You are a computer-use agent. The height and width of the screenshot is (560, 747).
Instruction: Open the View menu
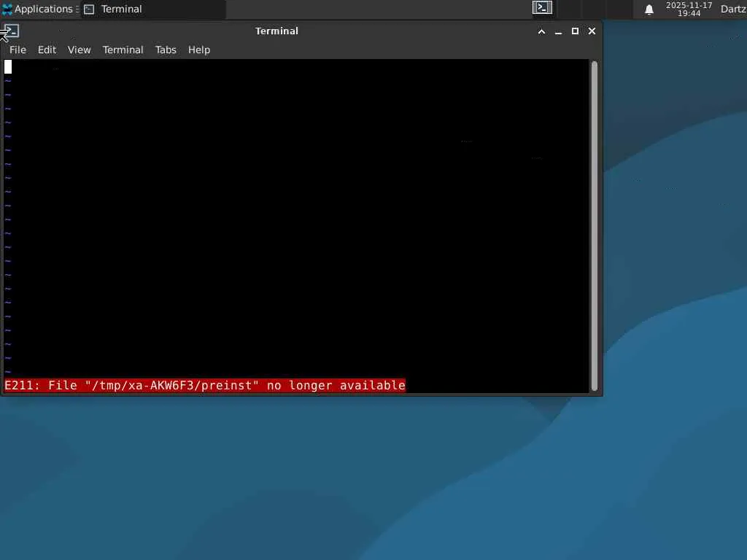[79, 50]
